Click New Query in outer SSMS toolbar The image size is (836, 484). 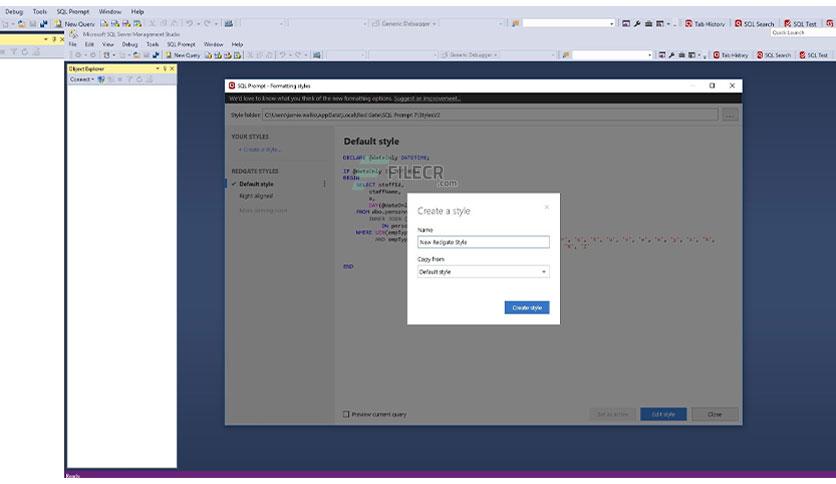75,24
